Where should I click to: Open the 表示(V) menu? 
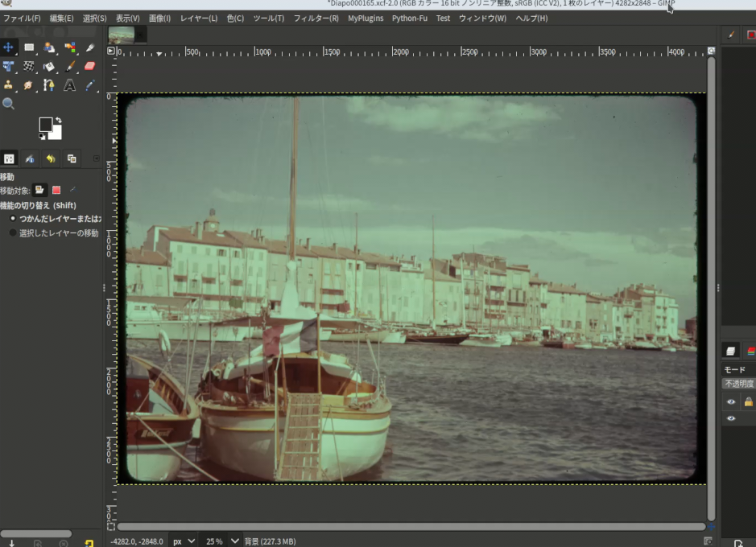(x=128, y=19)
